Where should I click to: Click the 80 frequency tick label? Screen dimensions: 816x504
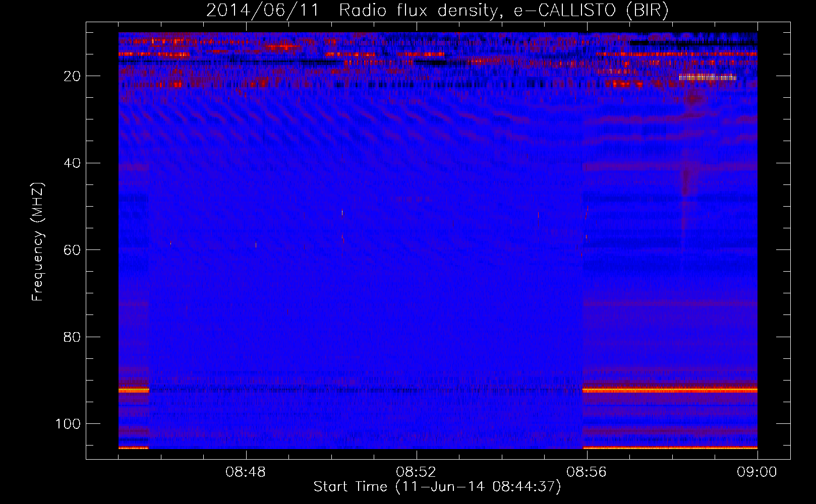tap(72, 337)
